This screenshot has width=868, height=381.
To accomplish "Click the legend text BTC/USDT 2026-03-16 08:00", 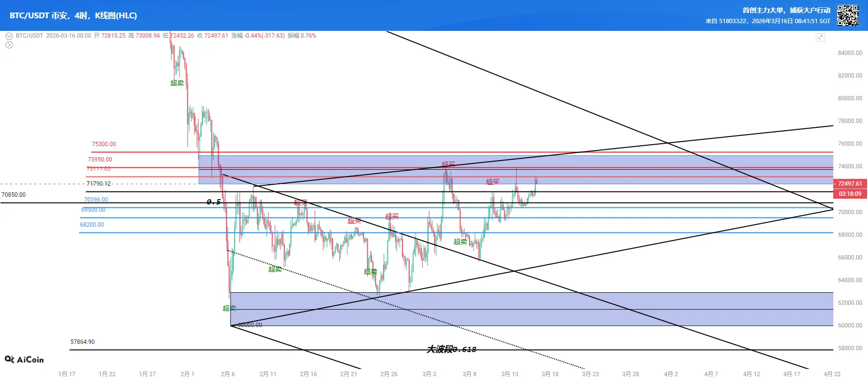I will tap(53, 36).
